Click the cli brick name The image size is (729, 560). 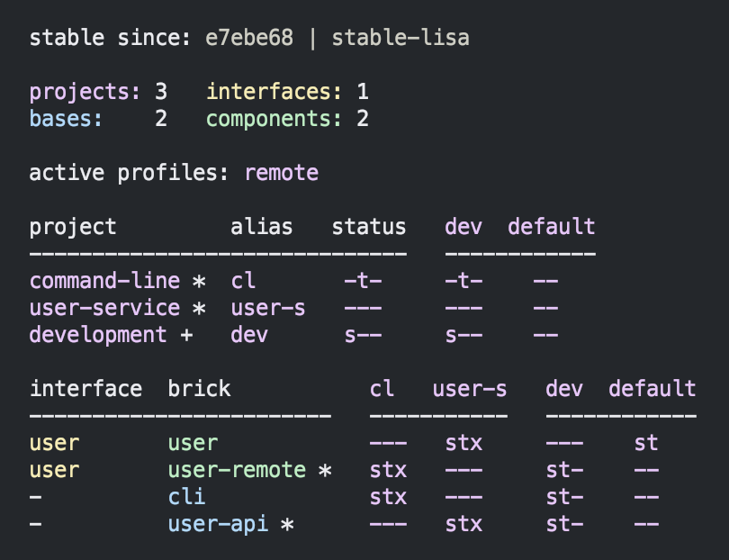pyautogui.click(x=186, y=496)
